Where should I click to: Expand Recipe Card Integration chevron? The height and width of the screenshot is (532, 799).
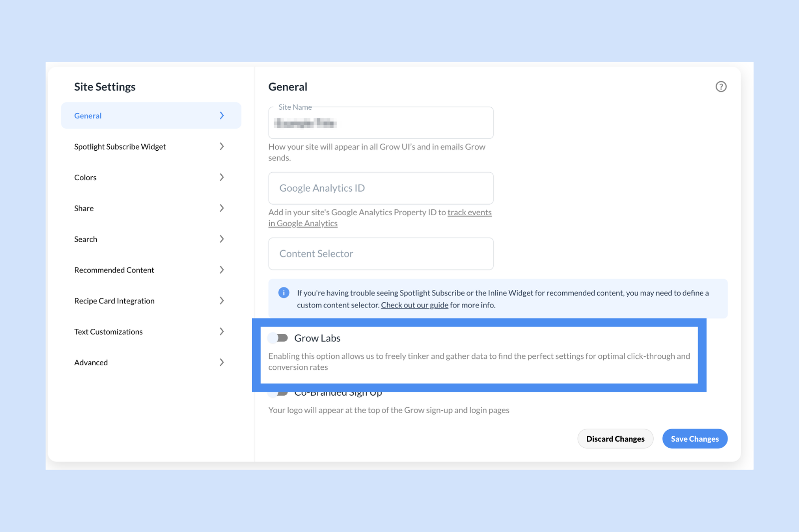(x=222, y=300)
